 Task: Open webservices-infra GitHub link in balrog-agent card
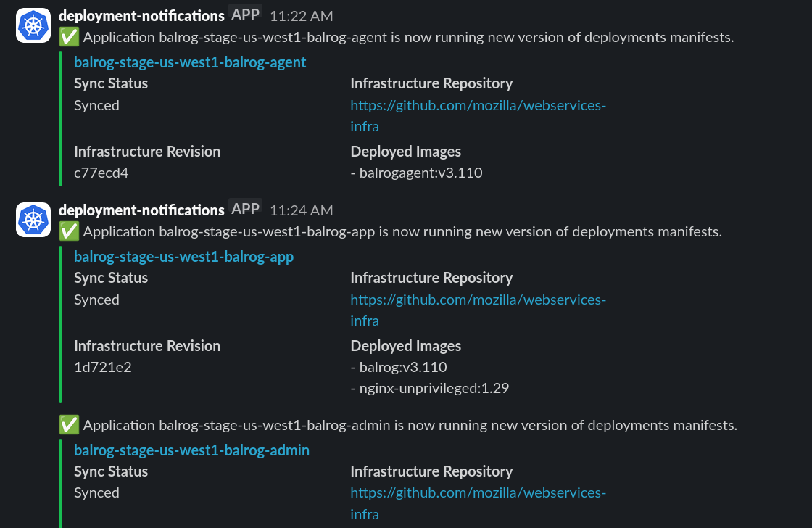pyautogui.click(x=478, y=115)
